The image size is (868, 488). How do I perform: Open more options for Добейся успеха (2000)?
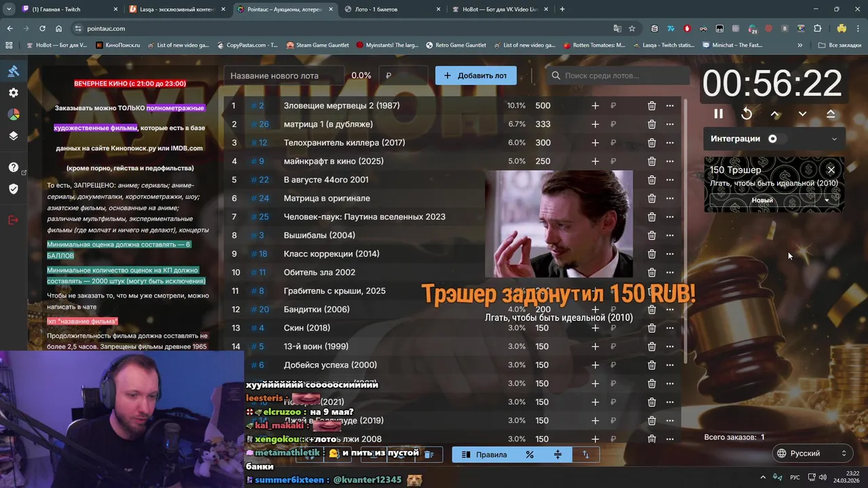pos(670,365)
